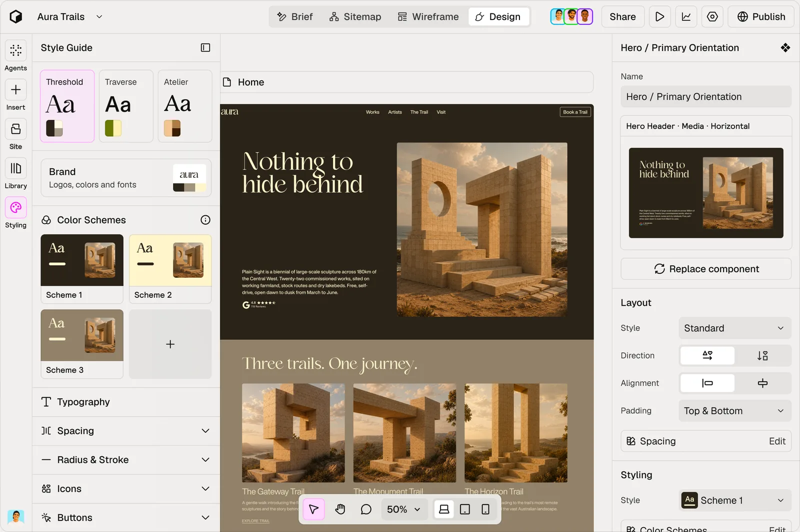Add a new color scheme
Screen dimensions: 800x532
[170, 344]
